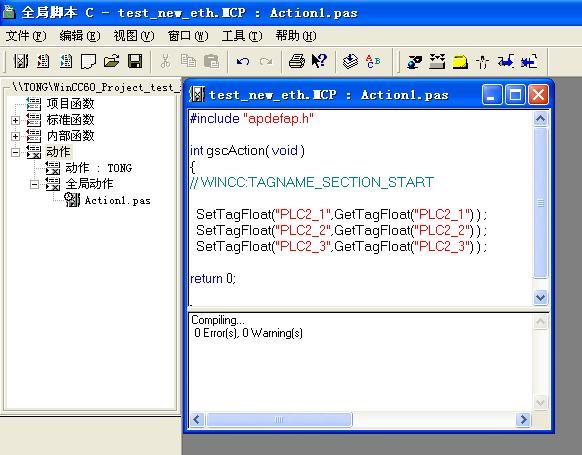Collapse the 全局动作 tree node
Image resolution: width=582 pixels, height=455 pixels.
[34, 184]
